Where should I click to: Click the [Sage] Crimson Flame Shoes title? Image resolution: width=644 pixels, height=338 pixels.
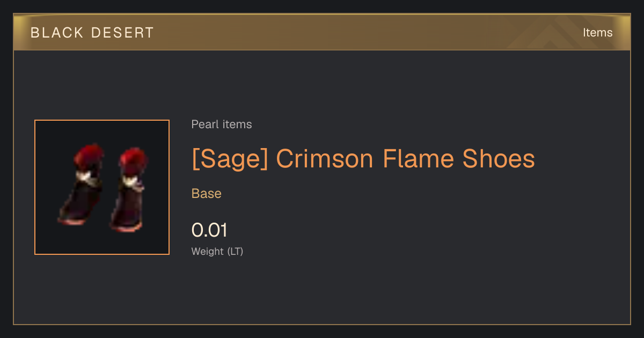363,159
